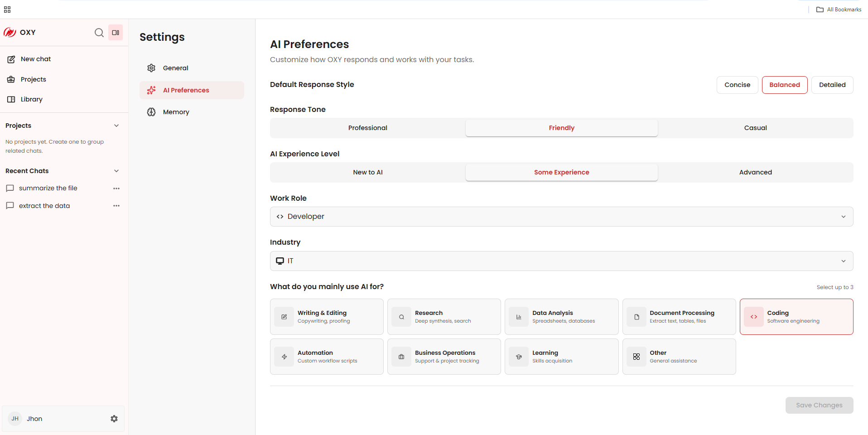Click the Projects briefcase icon
Screen dimensions: 868x435
click(x=11, y=79)
